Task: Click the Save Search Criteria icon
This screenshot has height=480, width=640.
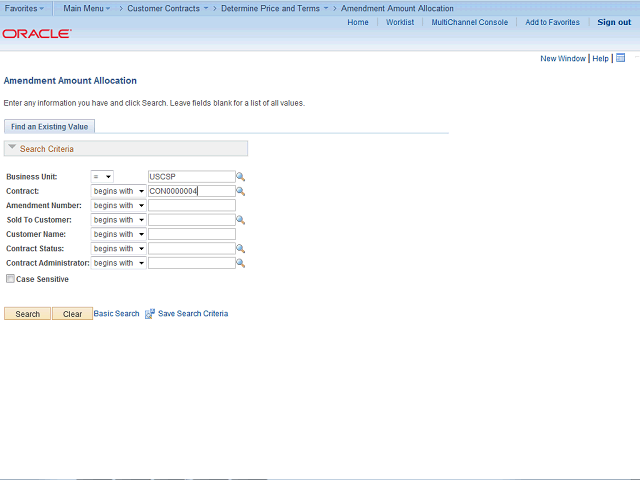Action: coord(150,313)
